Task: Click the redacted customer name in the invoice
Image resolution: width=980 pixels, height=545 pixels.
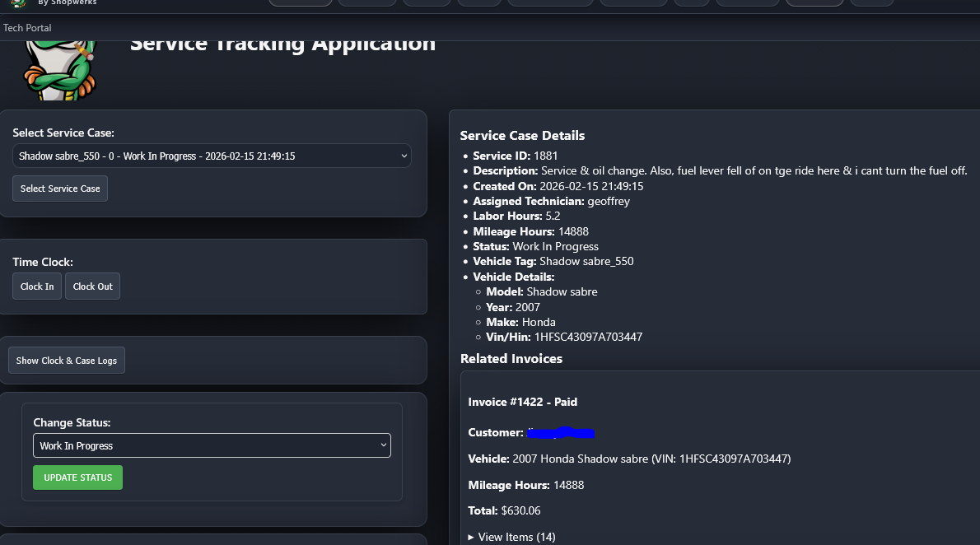Action: [x=560, y=432]
